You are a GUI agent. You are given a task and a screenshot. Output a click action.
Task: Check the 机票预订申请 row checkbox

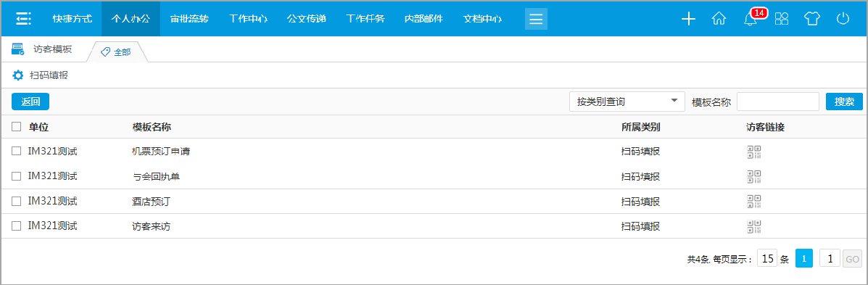(17, 151)
